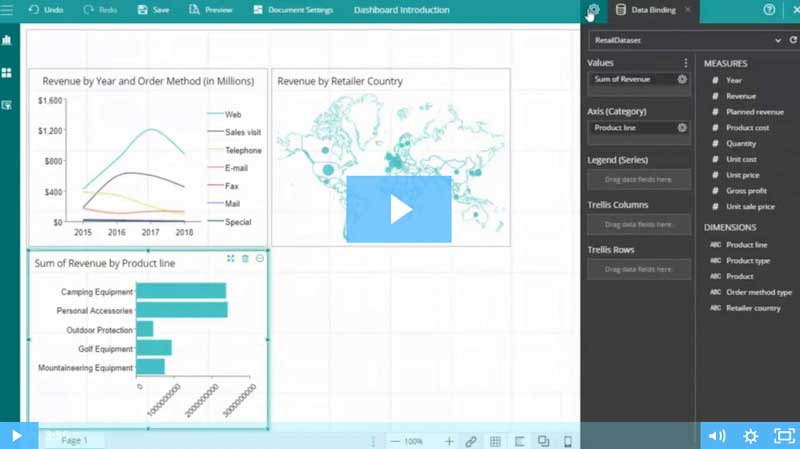Expand the bar chart with maximize icon
The width and height of the screenshot is (800, 449).
pos(231,259)
